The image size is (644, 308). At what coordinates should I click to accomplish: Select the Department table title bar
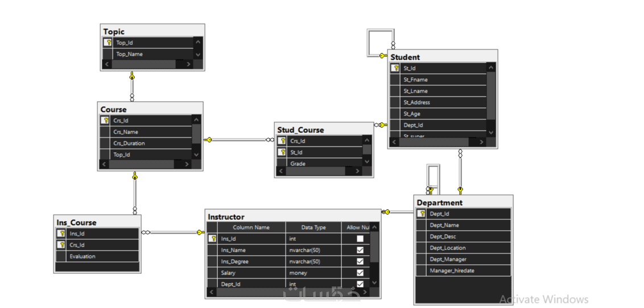click(463, 203)
